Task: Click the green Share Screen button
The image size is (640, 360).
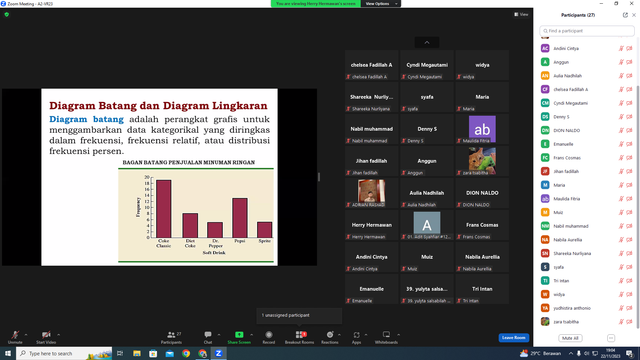Action: [239, 337]
